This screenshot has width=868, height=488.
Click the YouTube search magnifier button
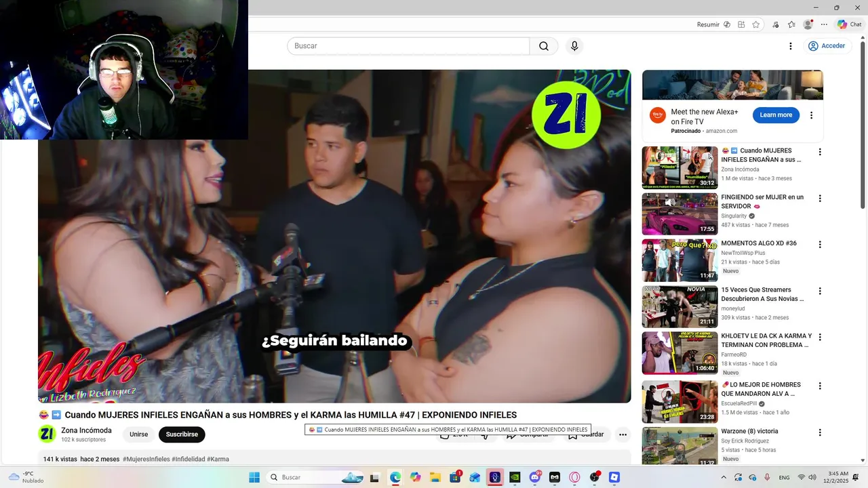(x=544, y=46)
